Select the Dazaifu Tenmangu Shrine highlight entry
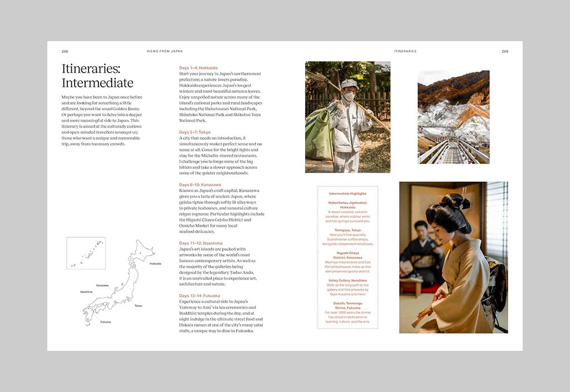Image resolution: width=570 pixels, height=392 pixels. pos(348,305)
